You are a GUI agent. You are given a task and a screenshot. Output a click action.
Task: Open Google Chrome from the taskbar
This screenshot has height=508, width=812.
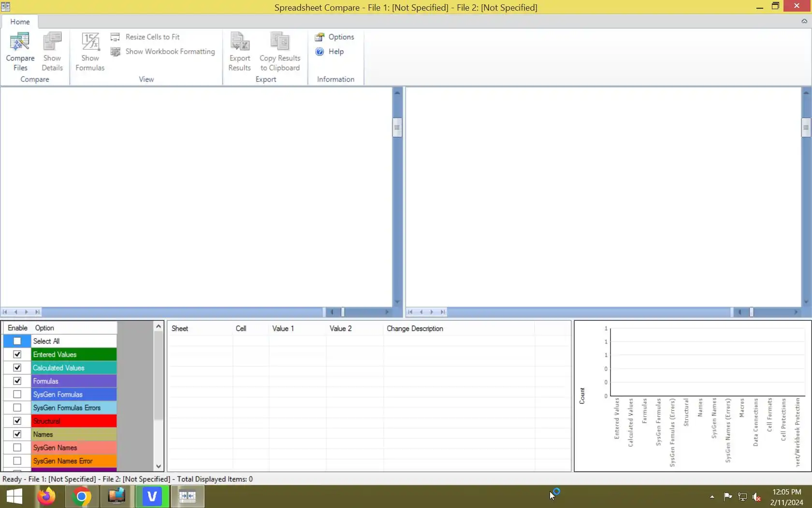(x=81, y=496)
